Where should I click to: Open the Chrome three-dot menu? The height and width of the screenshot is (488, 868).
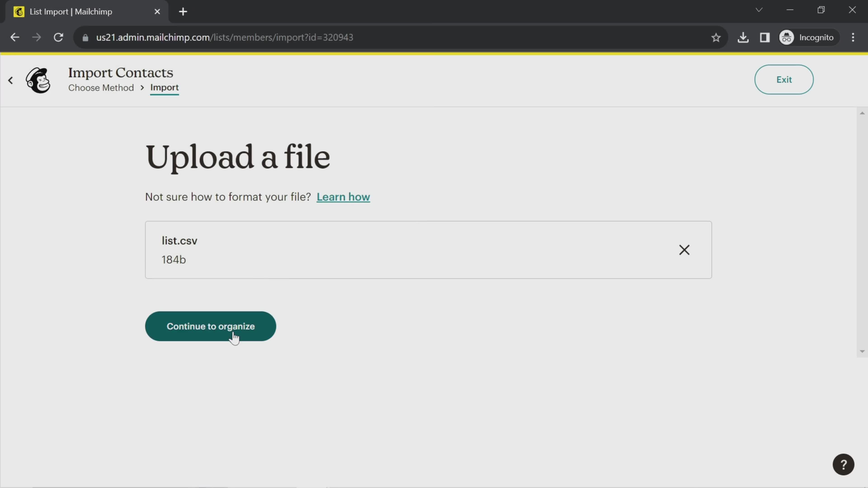[853, 37]
